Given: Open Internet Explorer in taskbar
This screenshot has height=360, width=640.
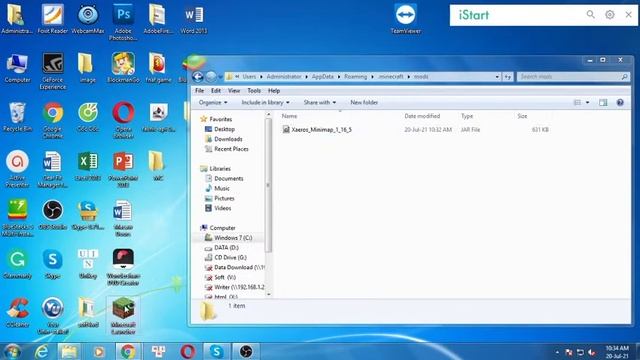Looking at the screenshot, I should click(42, 351).
